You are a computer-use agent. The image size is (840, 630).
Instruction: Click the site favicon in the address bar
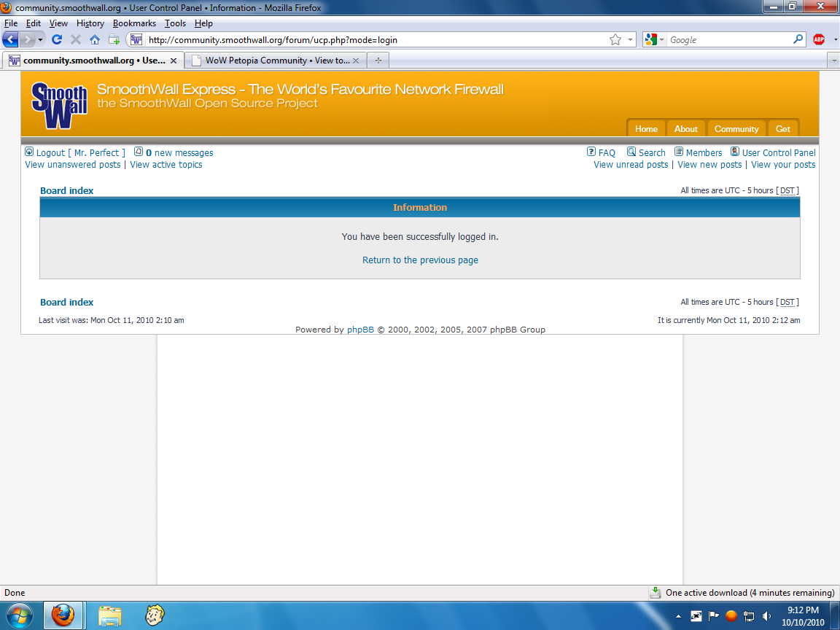click(x=136, y=39)
